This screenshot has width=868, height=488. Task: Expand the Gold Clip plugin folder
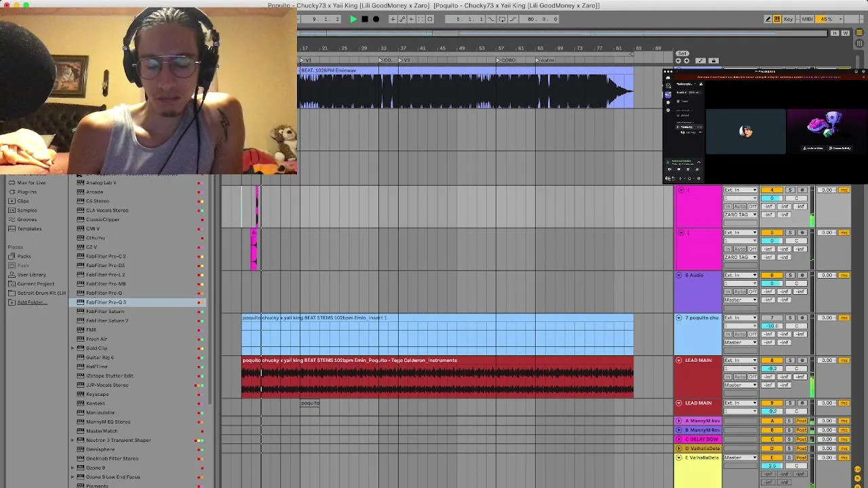[73, 348]
